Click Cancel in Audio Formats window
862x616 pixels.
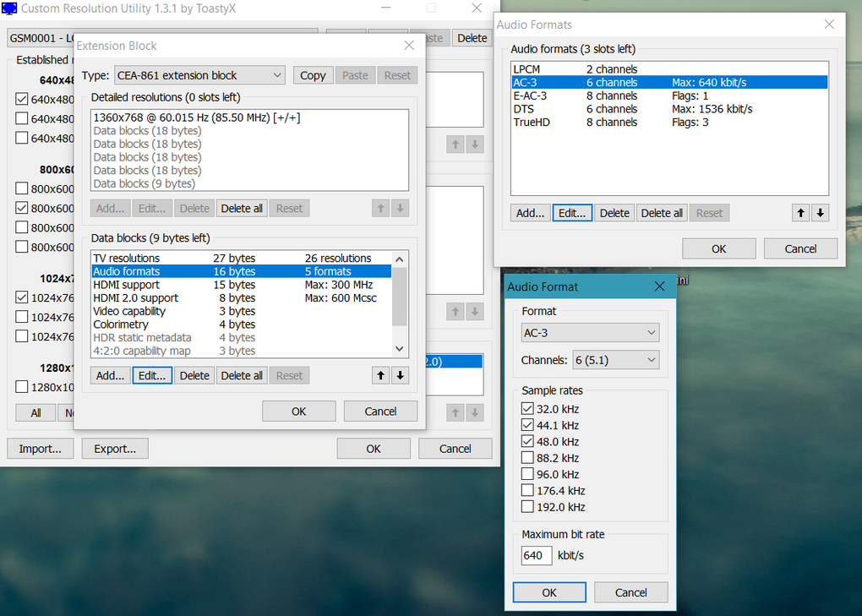click(800, 249)
